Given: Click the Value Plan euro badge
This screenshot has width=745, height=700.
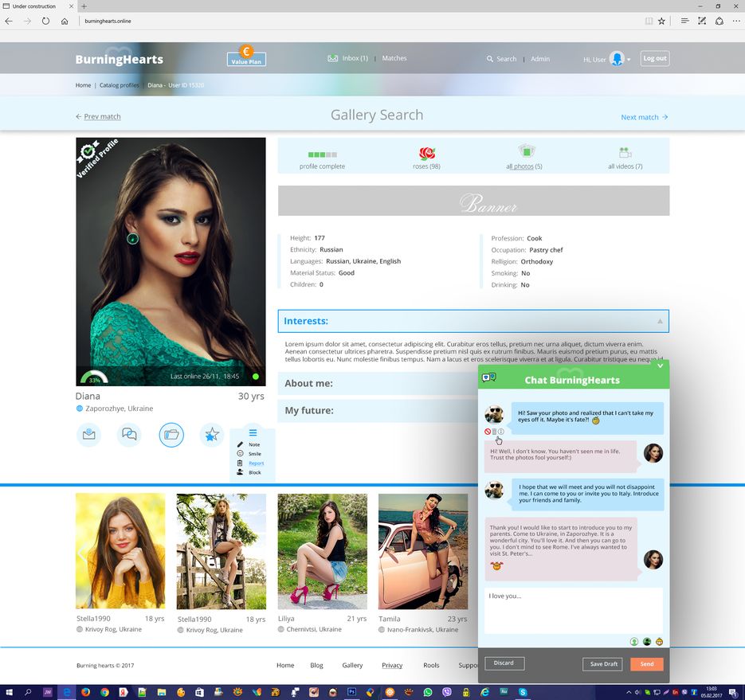Looking at the screenshot, I should point(246,57).
